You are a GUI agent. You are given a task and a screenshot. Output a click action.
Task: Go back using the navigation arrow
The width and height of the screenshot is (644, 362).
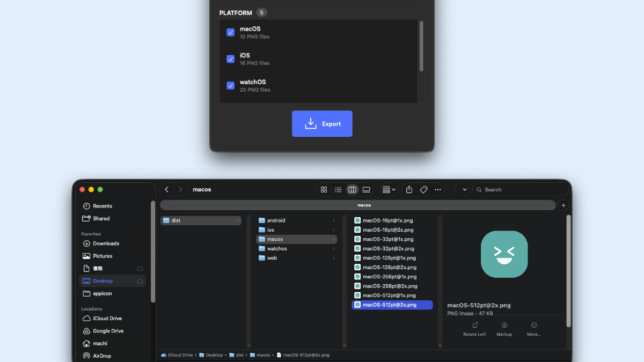tap(166, 189)
